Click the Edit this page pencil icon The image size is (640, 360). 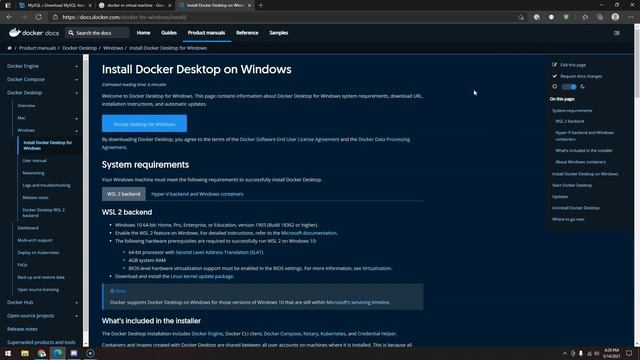[554, 64]
